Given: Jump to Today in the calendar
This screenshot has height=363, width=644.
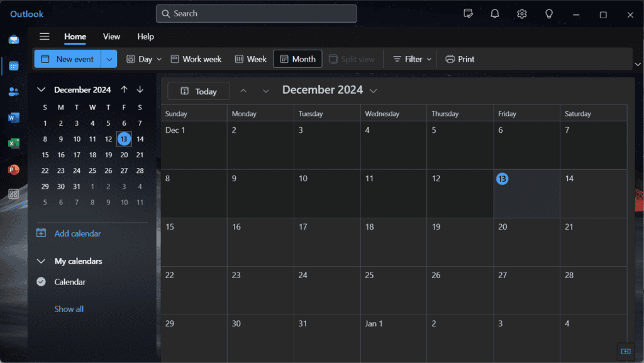Looking at the screenshot, I should point(199,91).
